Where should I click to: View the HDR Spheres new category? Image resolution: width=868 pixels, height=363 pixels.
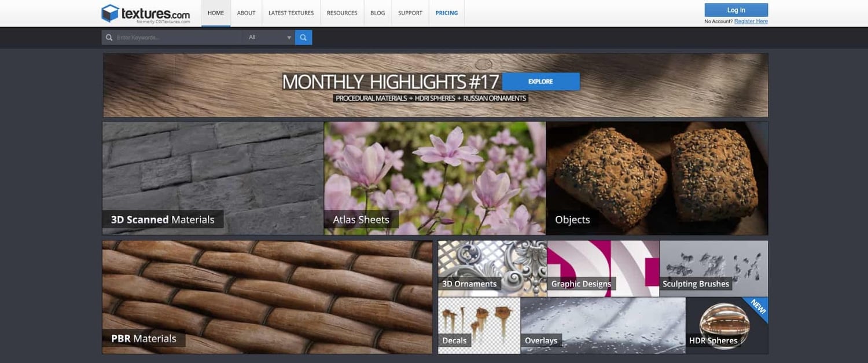[x=726, y=325]
